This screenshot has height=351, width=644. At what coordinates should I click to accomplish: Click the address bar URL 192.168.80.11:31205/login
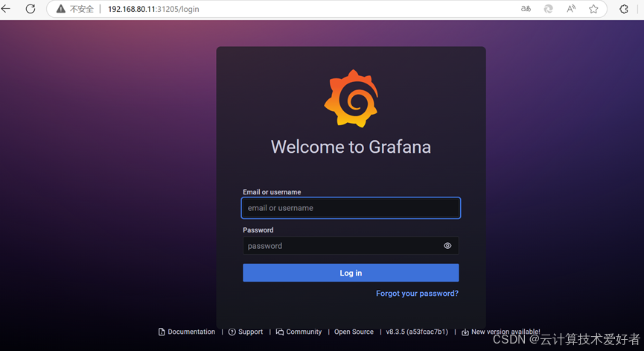pos(153,9)
